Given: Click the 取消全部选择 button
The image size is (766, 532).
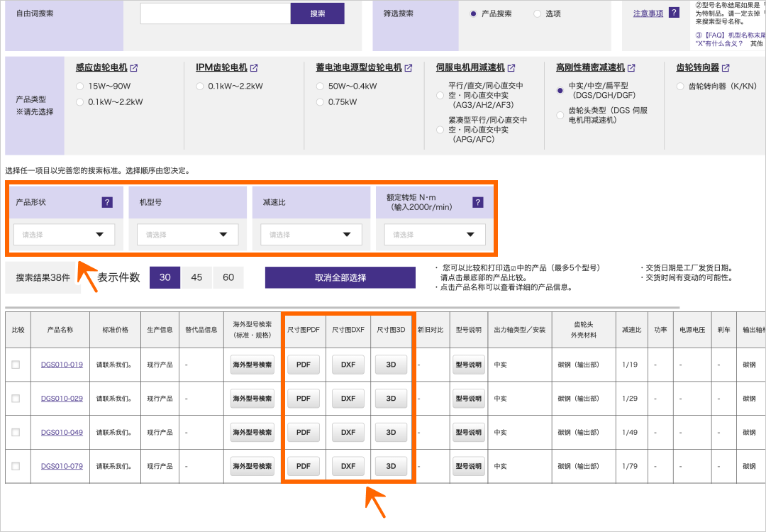Looking at the screenshot, I should tap(340, 277).
